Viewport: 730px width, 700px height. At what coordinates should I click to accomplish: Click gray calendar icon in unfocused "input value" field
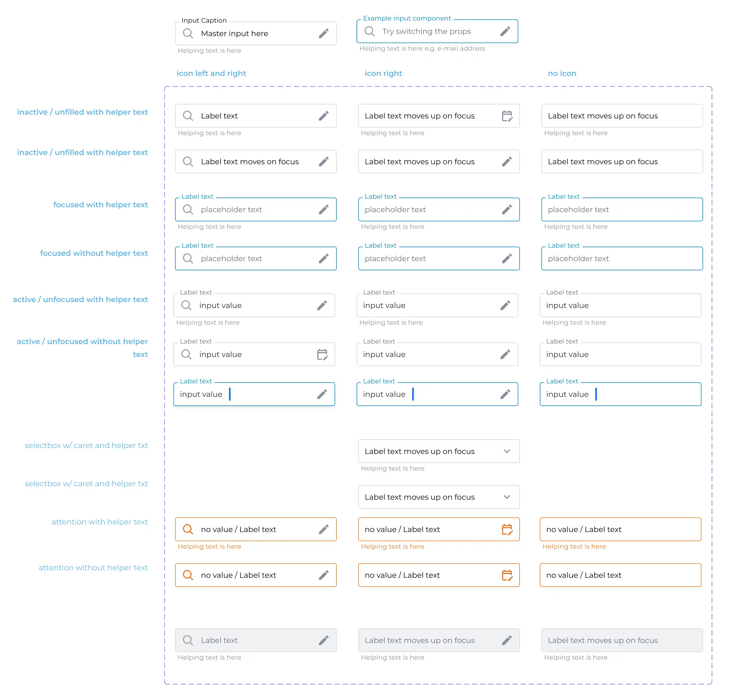click(322, 355)
